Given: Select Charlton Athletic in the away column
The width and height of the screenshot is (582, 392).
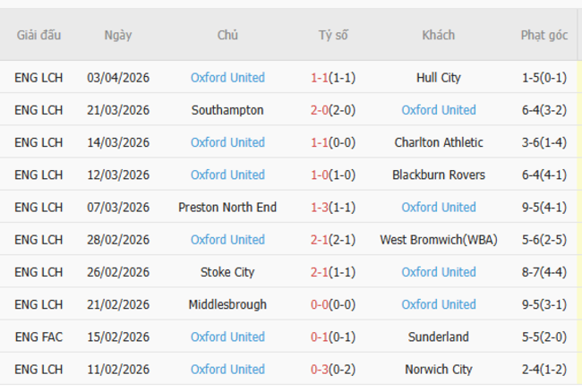Looking at the screenshot, I should (439, 142).
